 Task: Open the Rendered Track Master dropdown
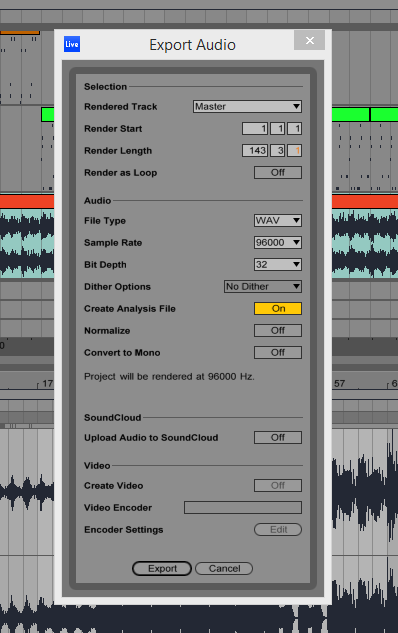[x=247, y=107]
